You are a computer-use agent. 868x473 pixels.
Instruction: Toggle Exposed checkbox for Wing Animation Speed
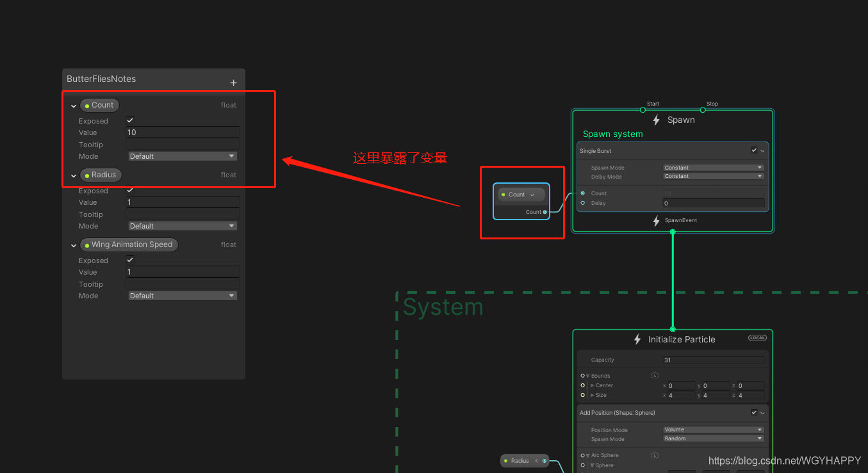[x=130, y=260]
